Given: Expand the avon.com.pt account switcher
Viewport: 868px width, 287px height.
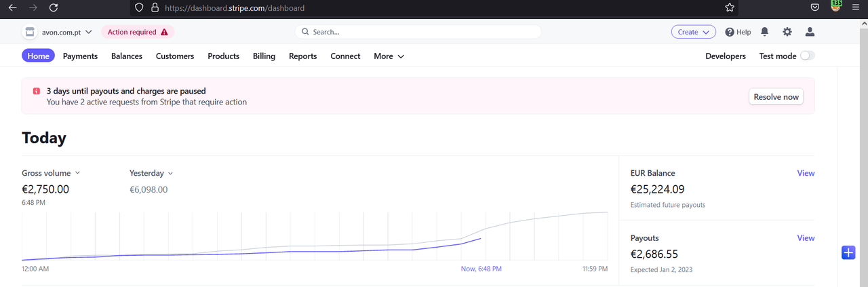Looking at the screenshot, I should point(67,32).
